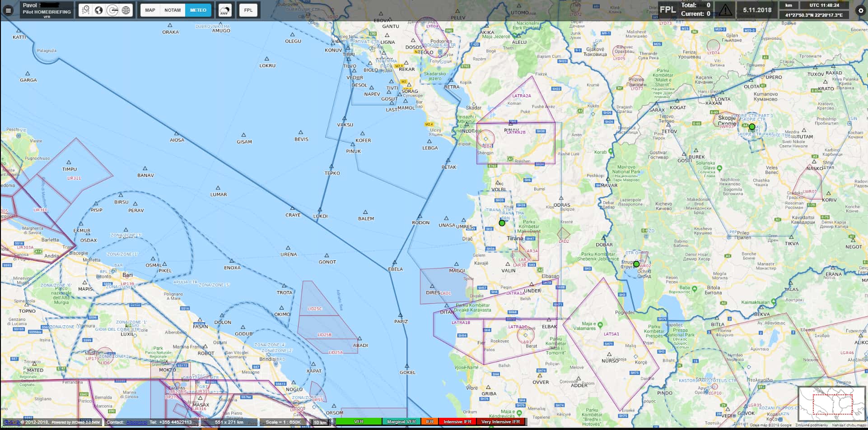Click the date 5.11.2018 field
868x430 pixels.
(x=757, y=10)
